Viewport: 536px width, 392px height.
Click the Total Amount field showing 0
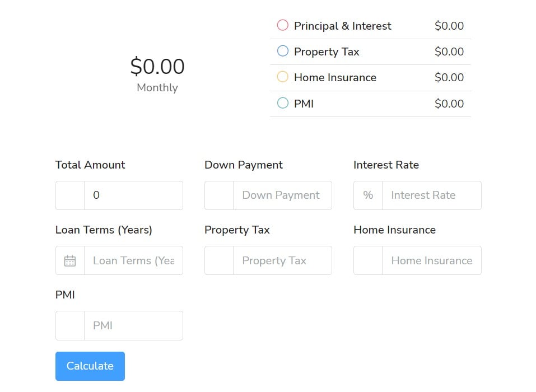point(134,195)
